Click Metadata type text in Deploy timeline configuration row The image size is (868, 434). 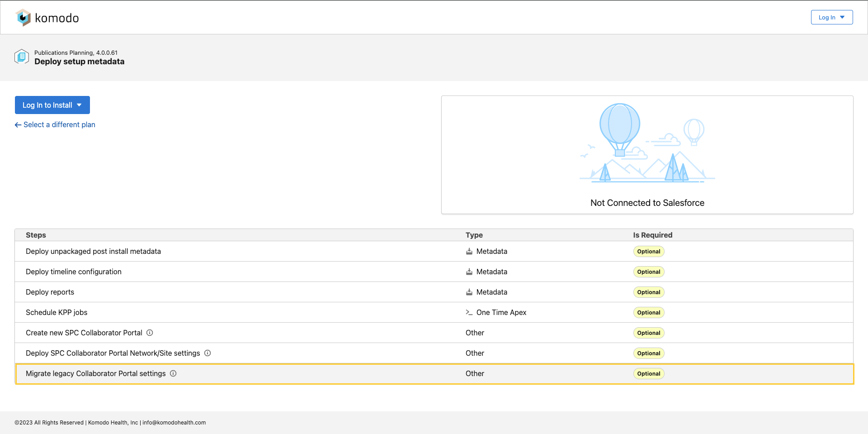pyautogui.click(x=492, y=272)
